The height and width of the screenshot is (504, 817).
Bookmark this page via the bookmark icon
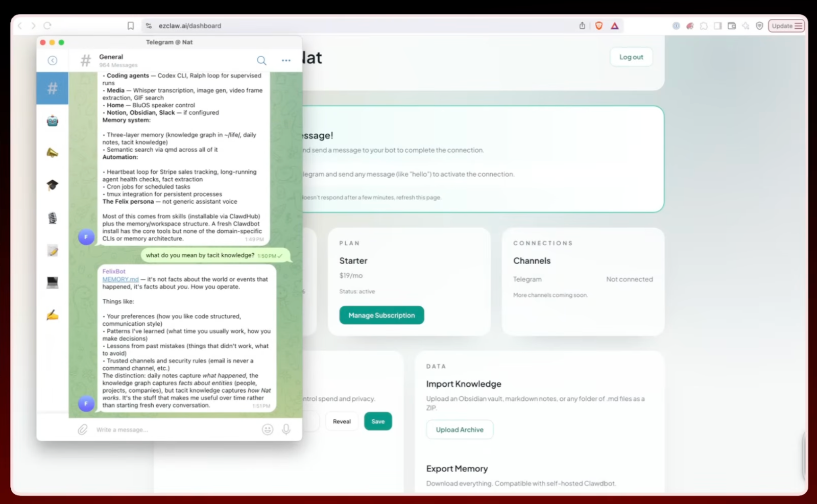coord(131,26)
